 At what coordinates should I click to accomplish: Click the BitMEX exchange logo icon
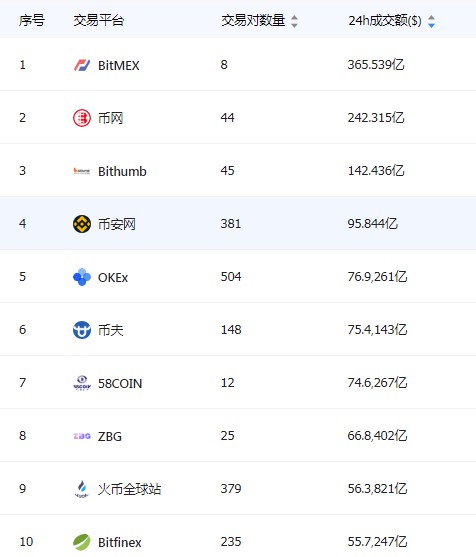click(x=82, y=65)
